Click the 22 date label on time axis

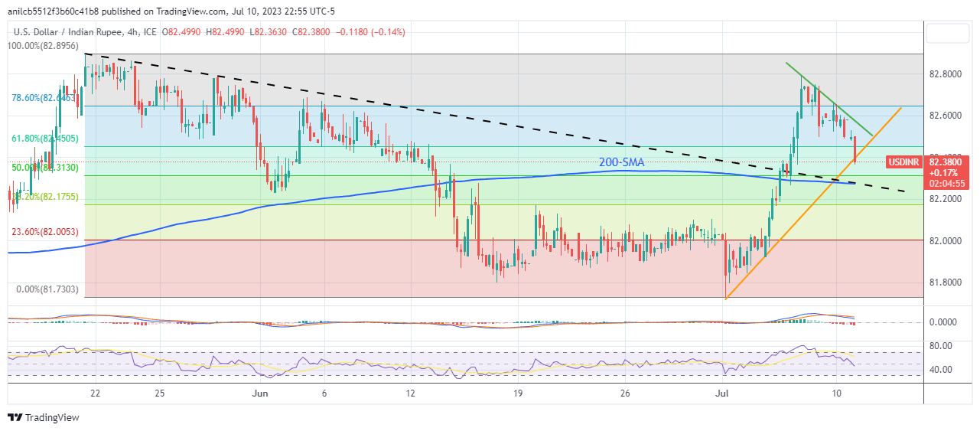[x=95, y=393]
